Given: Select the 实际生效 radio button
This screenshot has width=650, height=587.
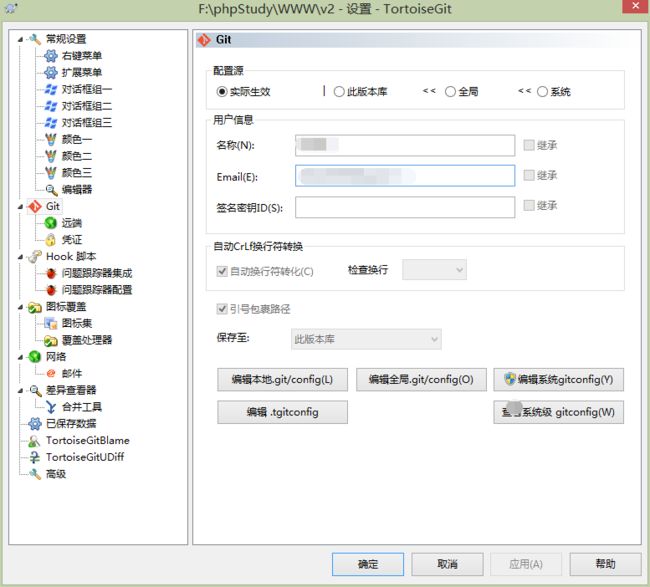Looking at the screenshot, I should [x=222, y=92].
